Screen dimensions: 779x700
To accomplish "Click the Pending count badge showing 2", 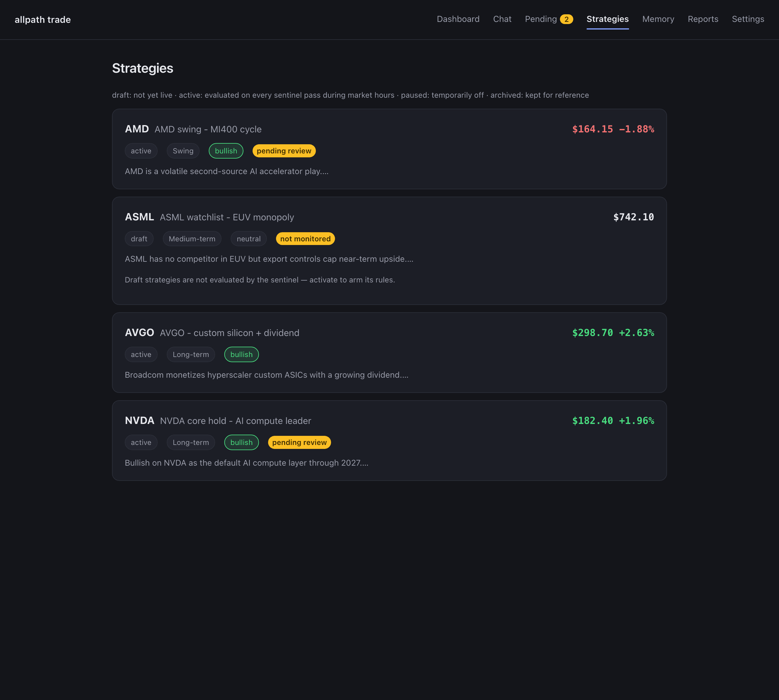I will (x=566, y=19).
